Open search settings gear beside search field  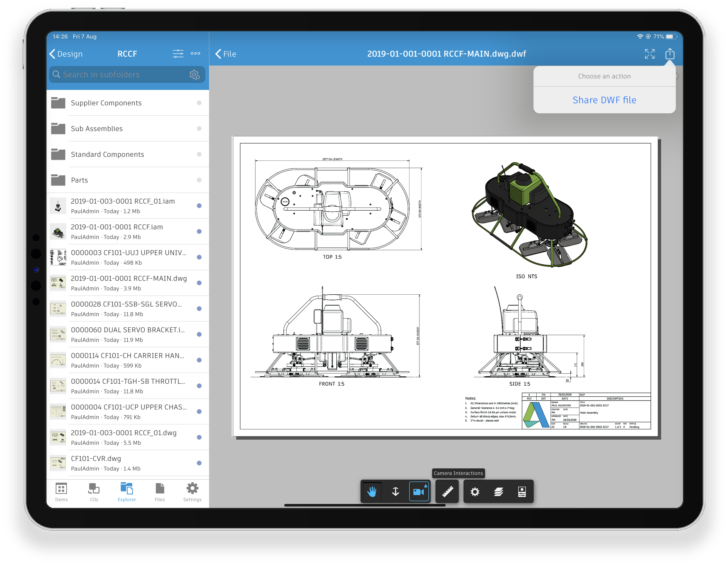click(194, 74)
